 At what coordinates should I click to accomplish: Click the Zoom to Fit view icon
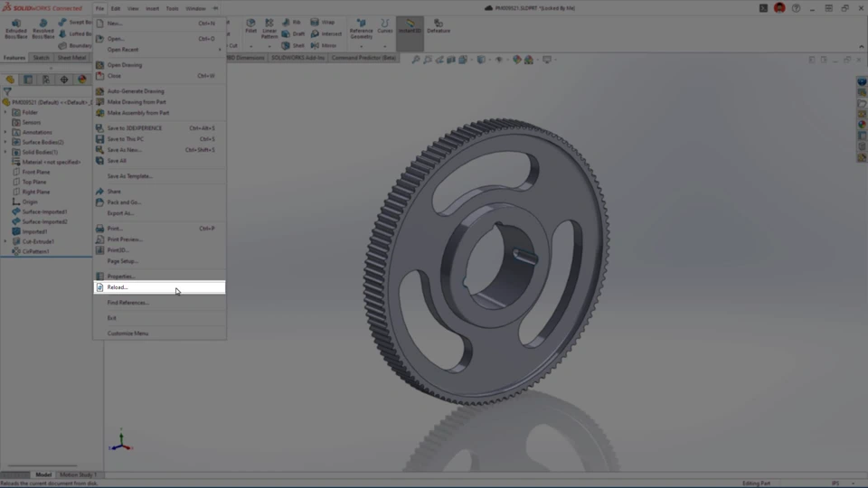tap(416, 60)
